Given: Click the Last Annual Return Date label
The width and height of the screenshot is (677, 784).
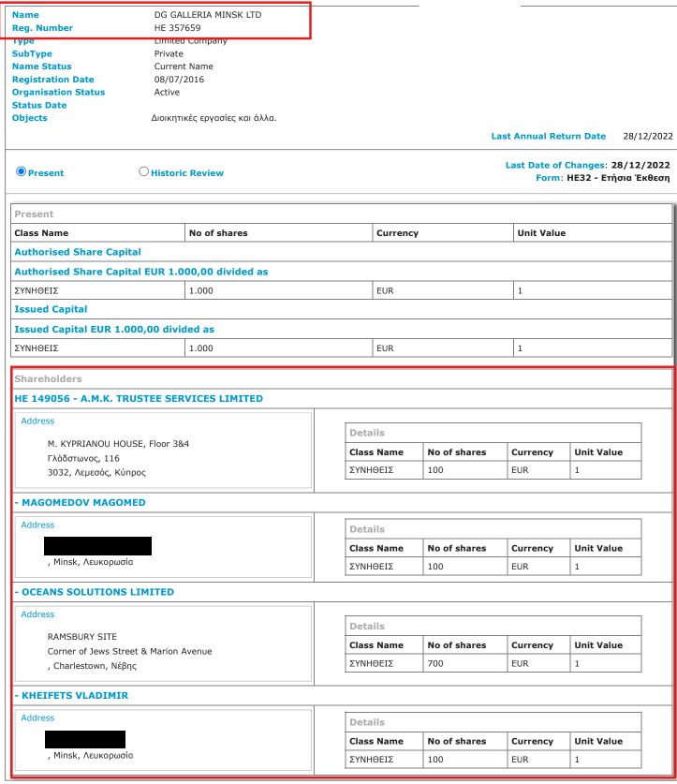Looking at the screenshot, I should tap(548, 137).
